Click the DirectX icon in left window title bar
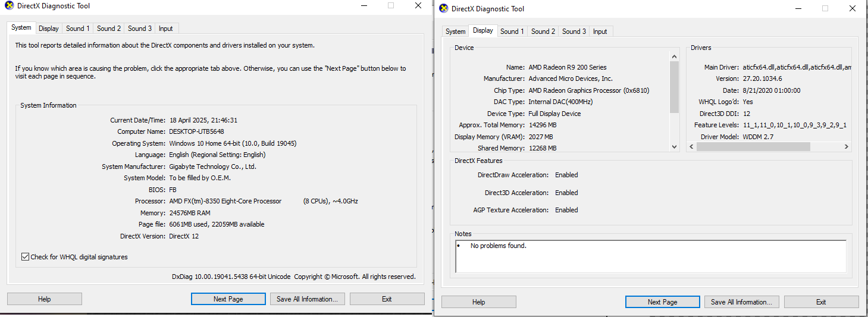Screen dimensions: 868x317 point(9,6)
